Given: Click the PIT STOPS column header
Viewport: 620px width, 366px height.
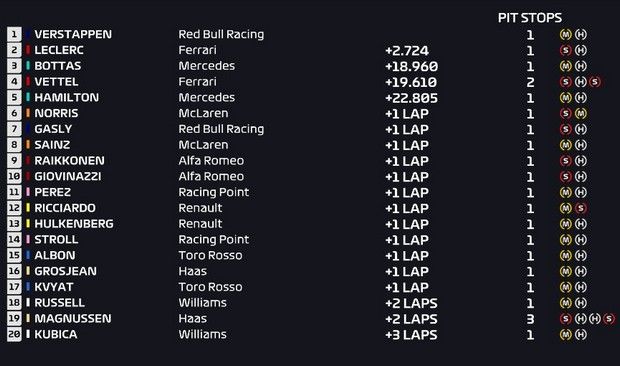Looking at the screenshot, I should [x=530, y=18].
